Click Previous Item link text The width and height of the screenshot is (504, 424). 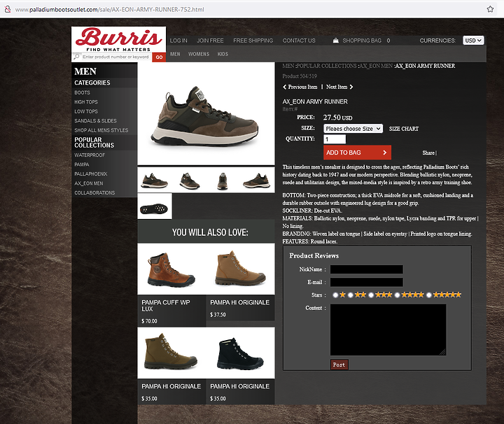coord(302,87)
